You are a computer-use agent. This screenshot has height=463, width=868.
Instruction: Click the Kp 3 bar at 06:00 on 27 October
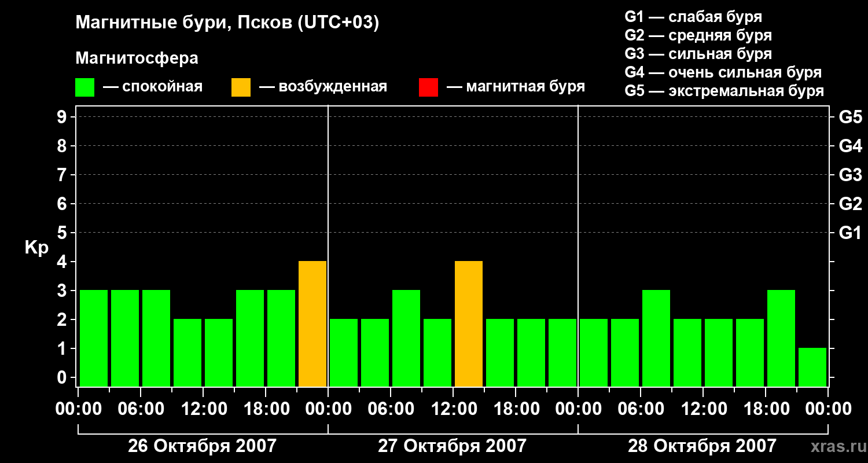406,338
